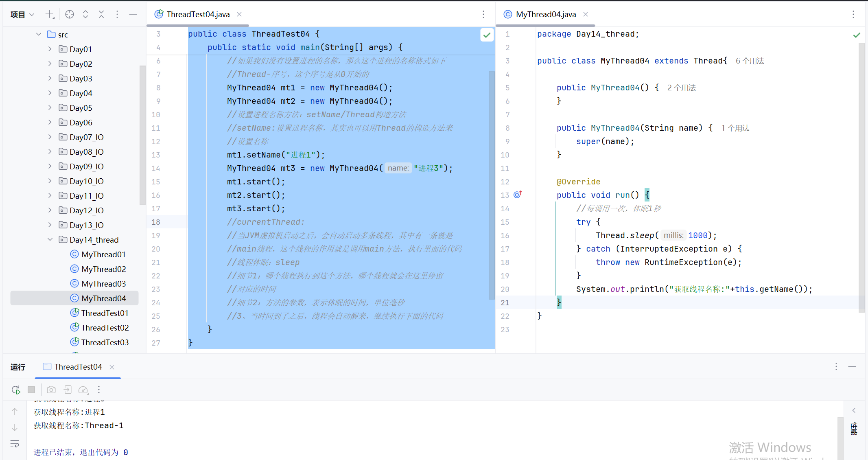Close the ThreadTest04 run tab
Image resolution: width=868 pixels, height=460 pixels.
click(x=112, y=367)
